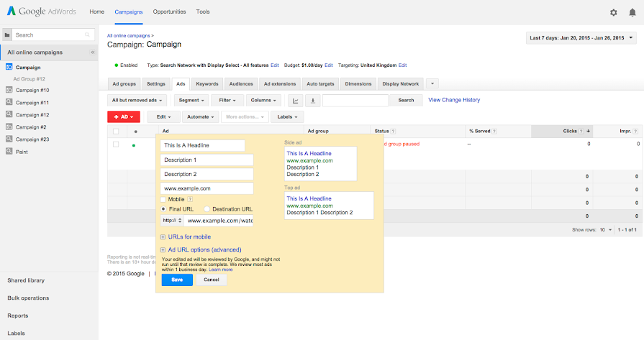Click the blue Save button
Screen dimensions: 644x340
pos(176,280)
